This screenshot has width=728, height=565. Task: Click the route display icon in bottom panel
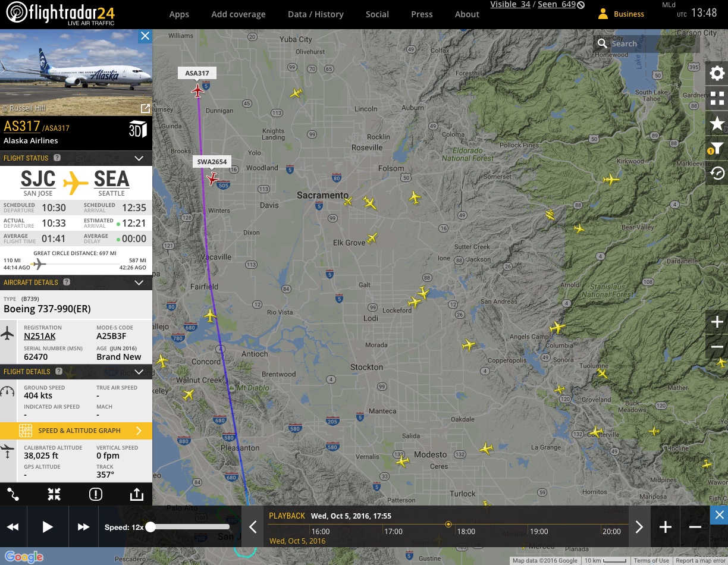13,494
